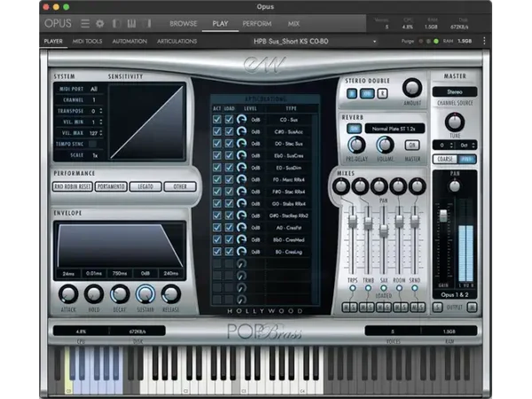The image size is (532, 399).
Task: Turn the envelope Sustain knob
Action: [x=145, y=293]
